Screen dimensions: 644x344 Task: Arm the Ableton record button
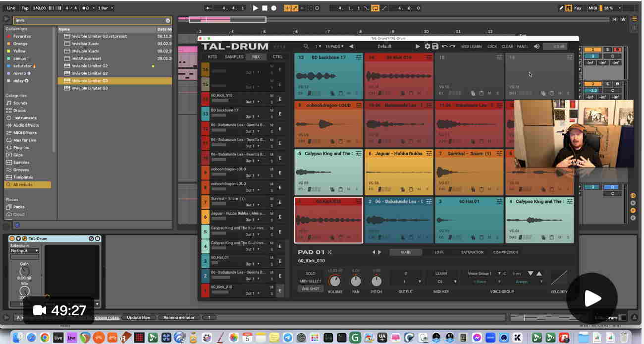(x=273, y=8)
